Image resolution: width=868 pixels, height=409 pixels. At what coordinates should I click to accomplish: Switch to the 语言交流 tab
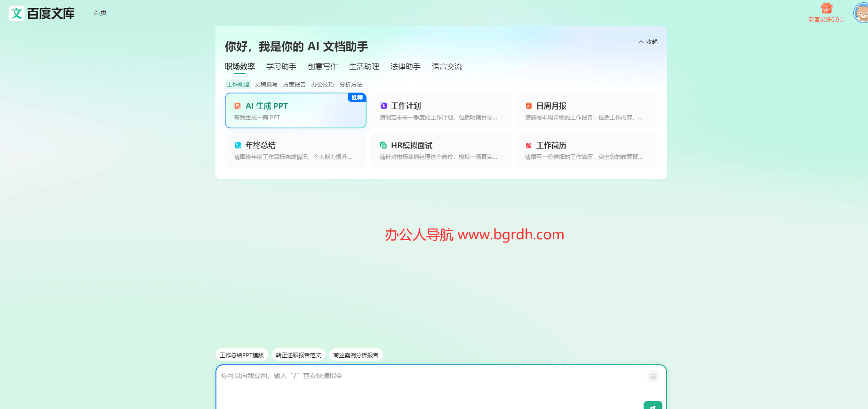[x=447, y=67]
